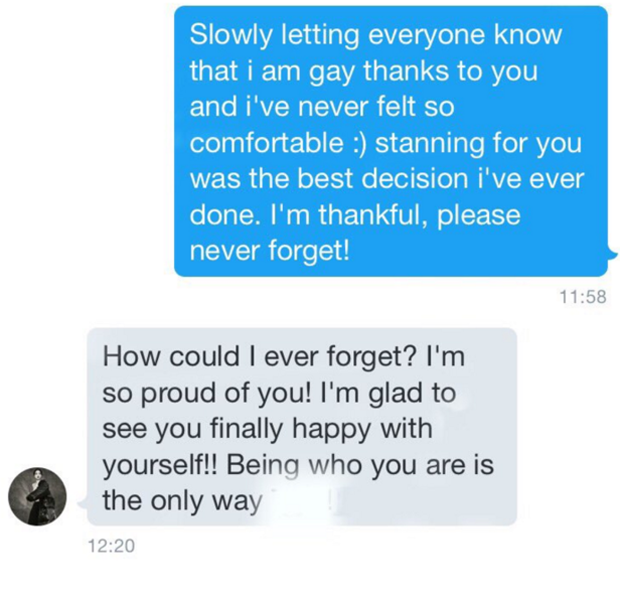
Task: Click the text "that i am gay thanks to you"
Action: [364, 72]
